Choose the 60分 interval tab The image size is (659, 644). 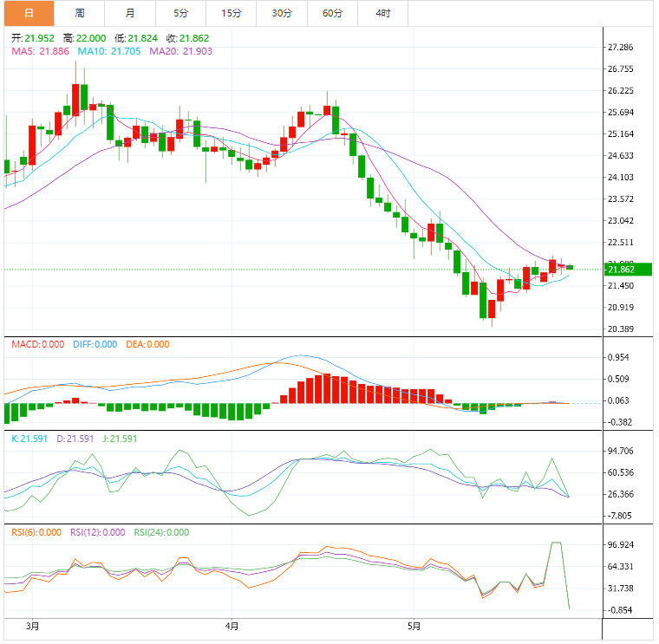coord(332,13)
